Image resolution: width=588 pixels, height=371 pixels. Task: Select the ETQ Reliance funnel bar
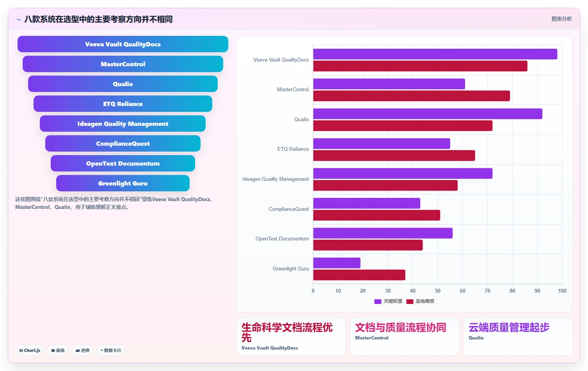pos(123,104)
